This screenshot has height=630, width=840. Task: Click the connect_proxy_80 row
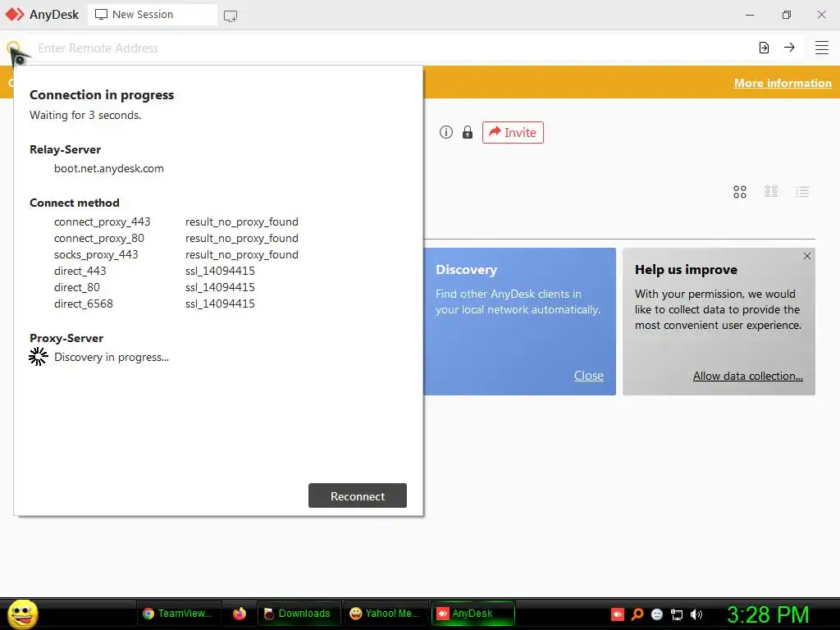coord(176,239)
